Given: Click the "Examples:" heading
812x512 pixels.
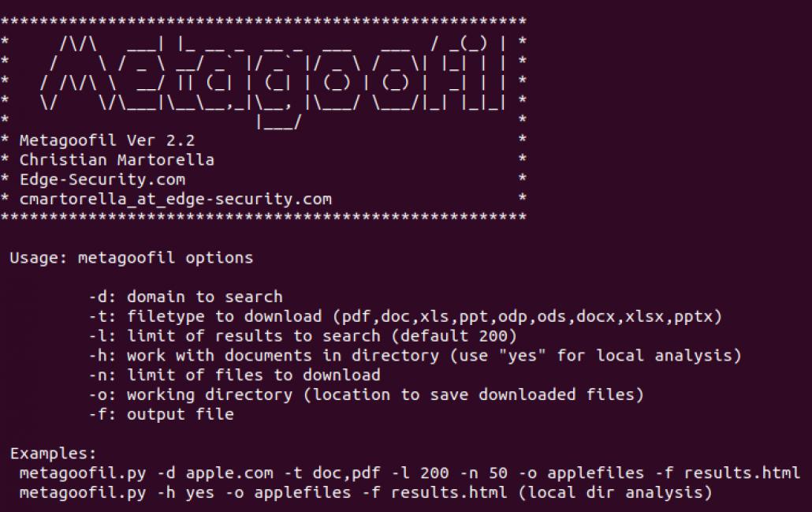Looking at the screenshot, I should point(53,454).
